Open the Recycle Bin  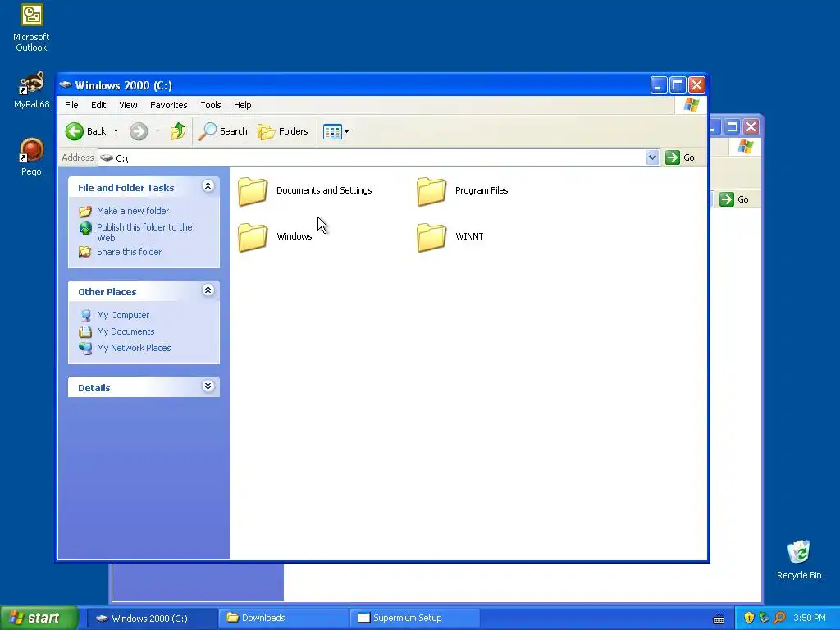[x=799, y=559]
